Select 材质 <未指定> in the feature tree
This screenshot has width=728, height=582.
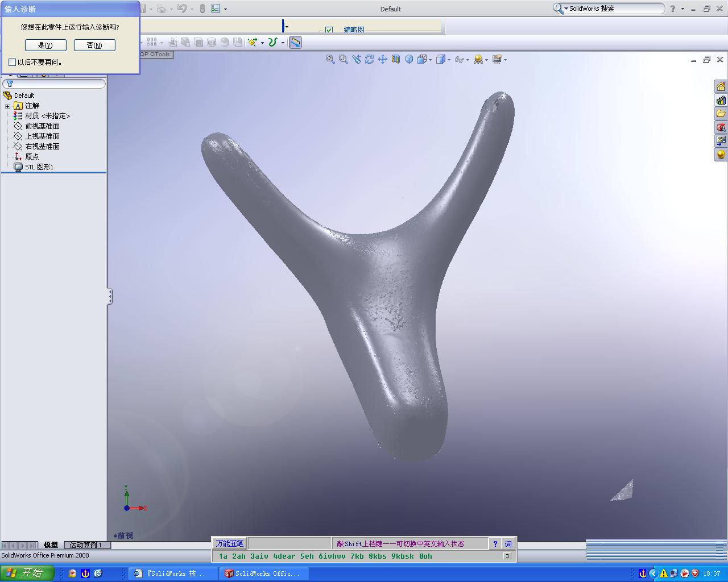coord(48,116)
